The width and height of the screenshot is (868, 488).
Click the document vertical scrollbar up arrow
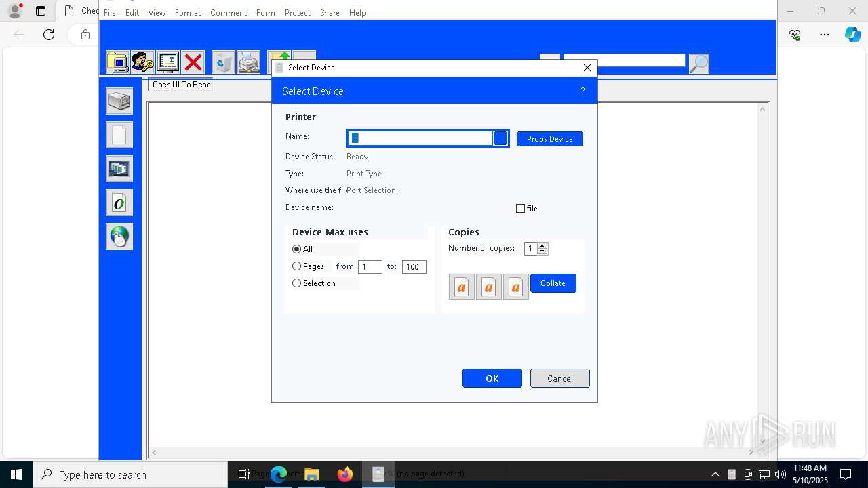[x=763, y=108]
